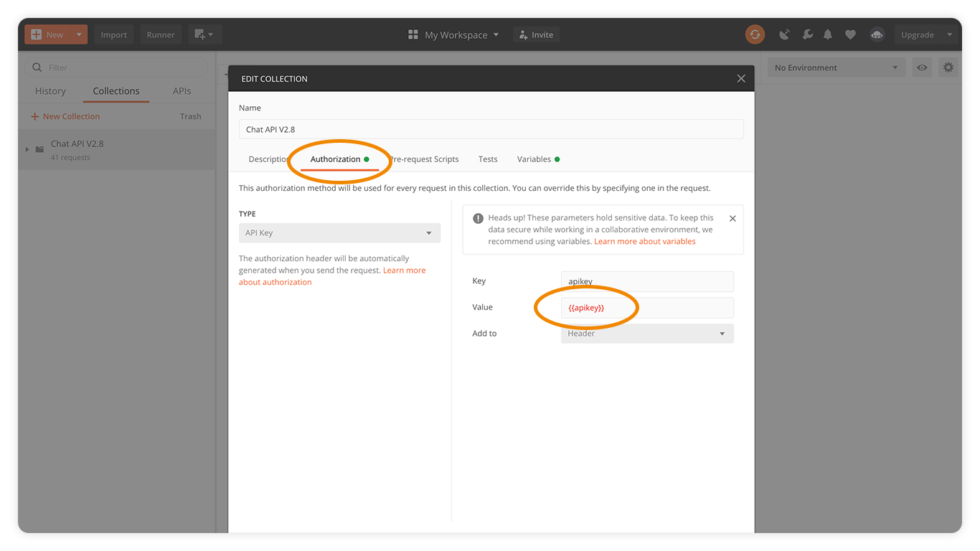
Task: Dismiss the Heads up warning banner
Action: pos(732,218)
